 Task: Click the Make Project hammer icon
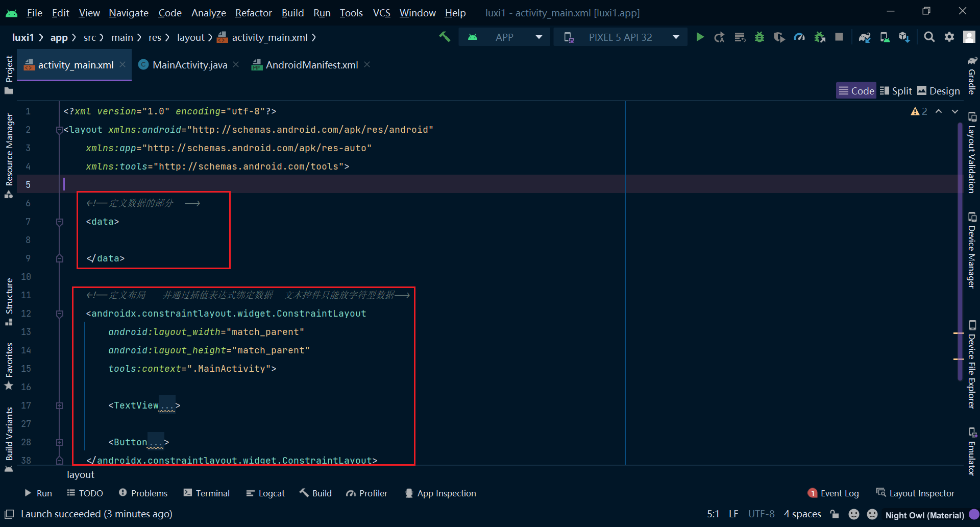445,37
